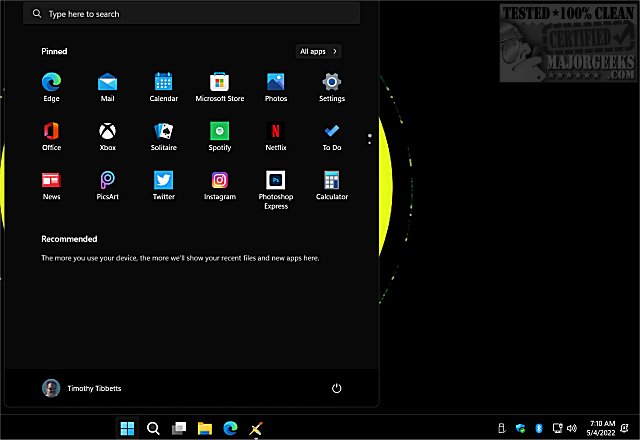
Task: Open Microsoft Store
Action: 219,83
